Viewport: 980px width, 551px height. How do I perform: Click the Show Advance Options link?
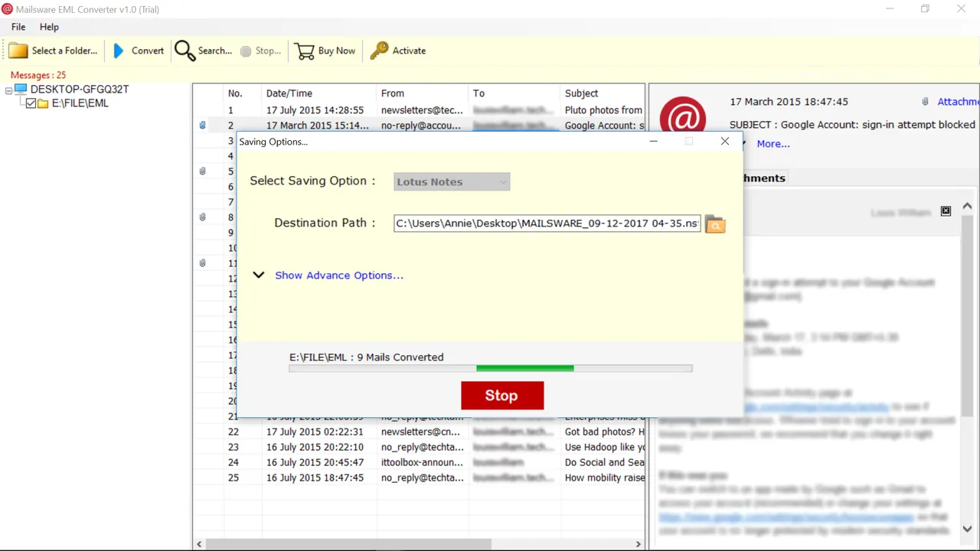point(339,275)
